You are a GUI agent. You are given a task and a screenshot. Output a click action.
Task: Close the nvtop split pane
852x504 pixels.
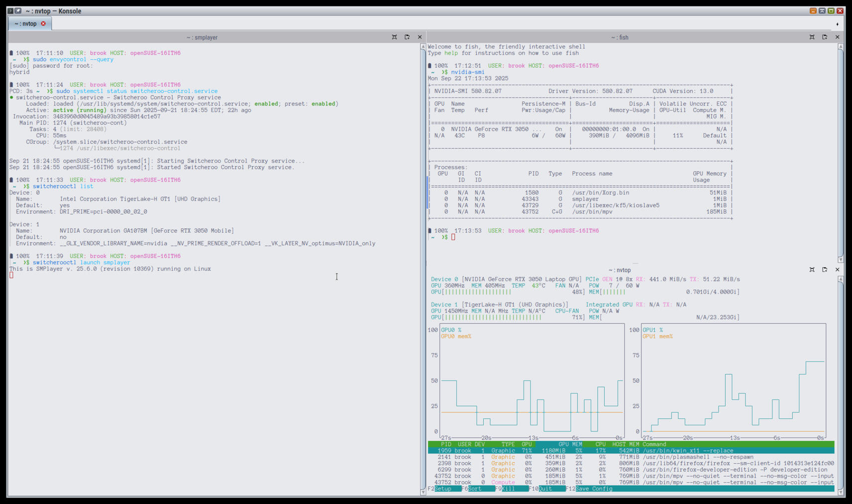(x=837, y=270)
